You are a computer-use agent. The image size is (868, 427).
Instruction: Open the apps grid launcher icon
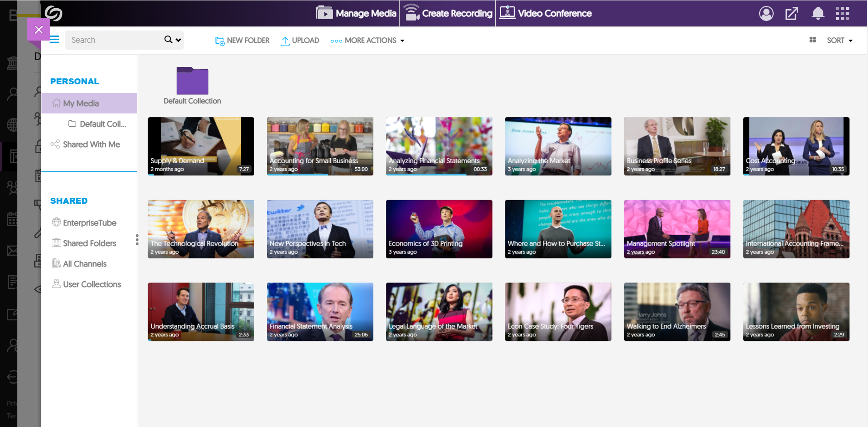[842, 14]
